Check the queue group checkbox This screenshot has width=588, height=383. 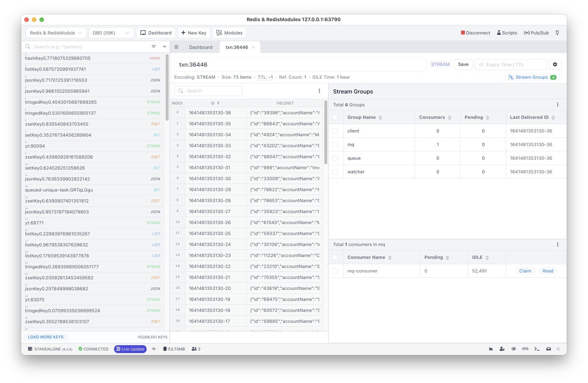[335, 158]
